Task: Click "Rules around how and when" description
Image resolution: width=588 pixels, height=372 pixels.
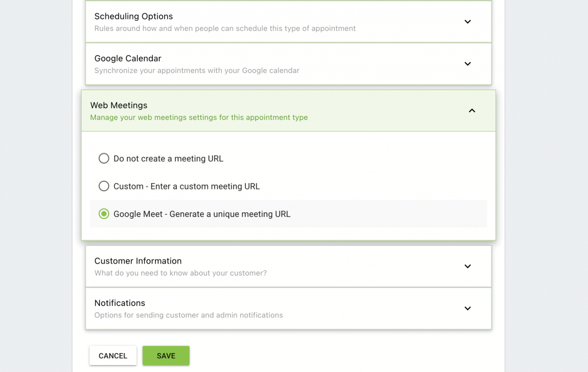Action: [x=225, y=29]
